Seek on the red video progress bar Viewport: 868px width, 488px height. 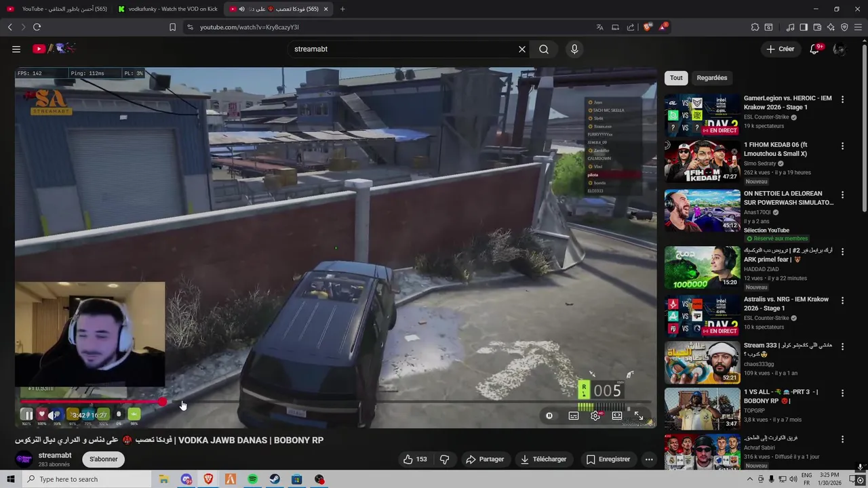point(336,402)
